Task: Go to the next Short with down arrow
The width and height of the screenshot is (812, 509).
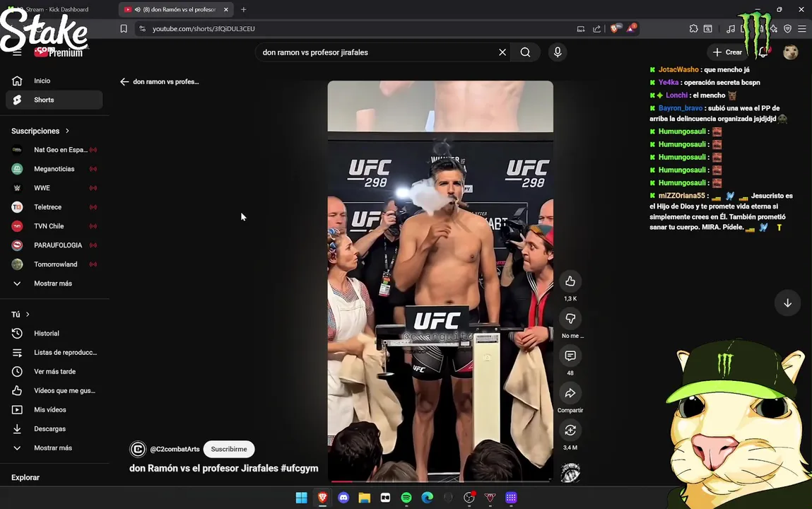Action: [x=787, y=303]
